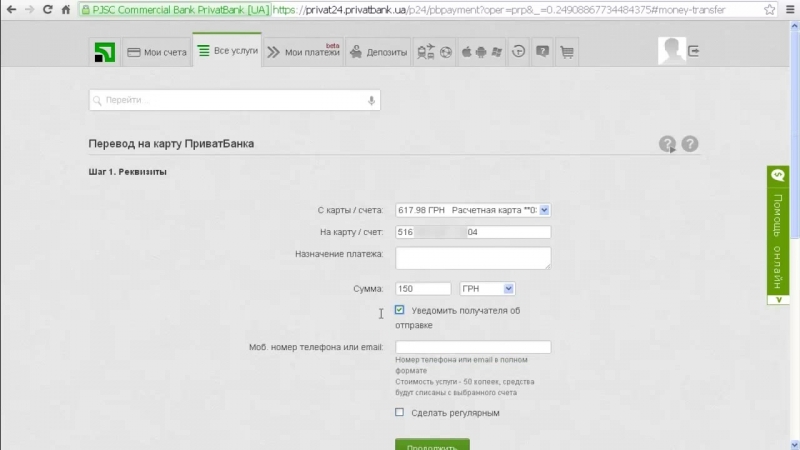The image size is (800, 450).
Task: Go to the 'Депозиты' tab
Action: [378, 52]
